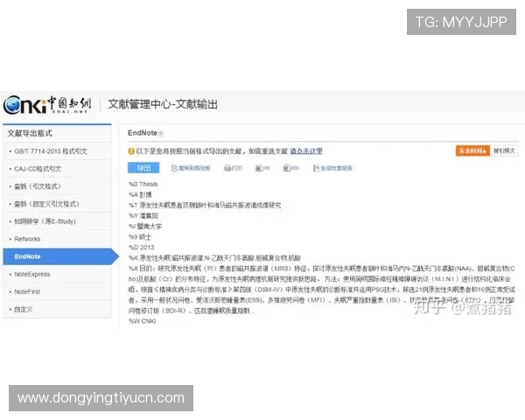Open the EndNote help question-mark icon

pyautogui.click(x=161, y=134)
